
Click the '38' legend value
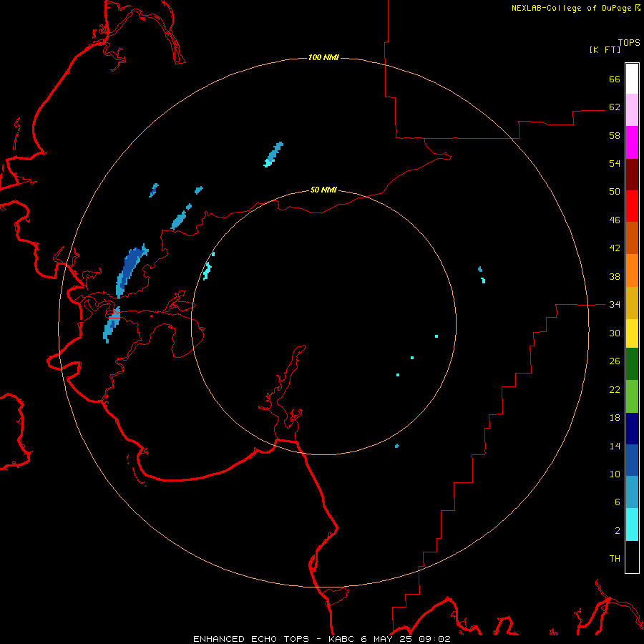click(615, 276)
